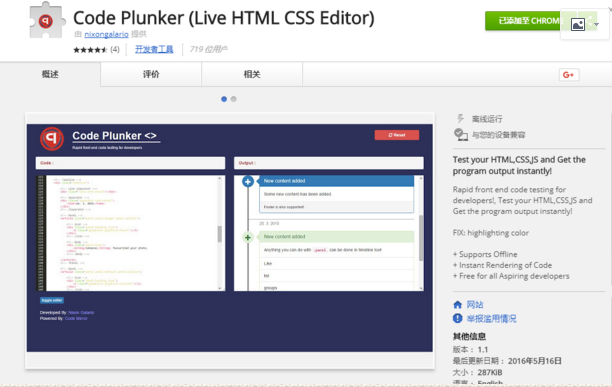Click the Google+ share button
Viewport: 612px width, 387px height.
[569, 75]
